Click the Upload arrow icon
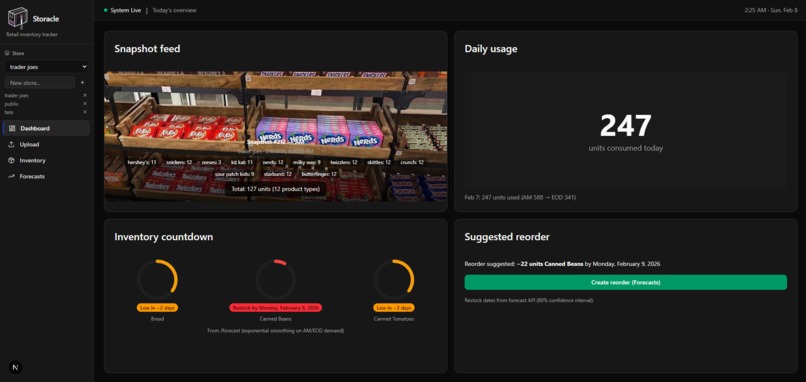Viewport: 806px width, 382px height. coord(11,144)
